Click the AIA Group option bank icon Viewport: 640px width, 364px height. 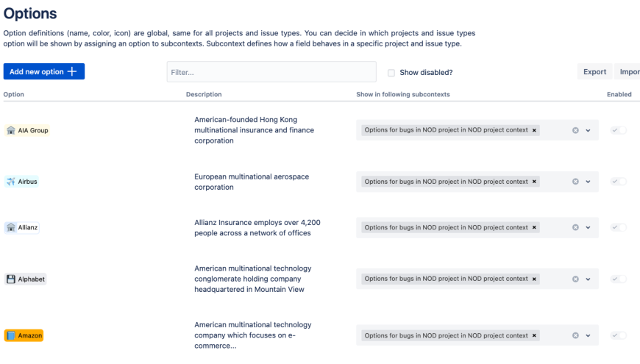(x=11, y=130)
